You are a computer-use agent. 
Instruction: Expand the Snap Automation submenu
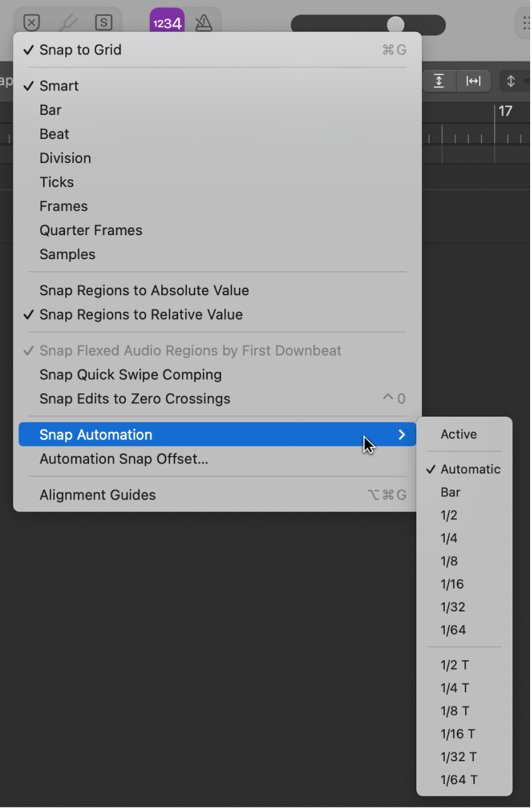95,434
